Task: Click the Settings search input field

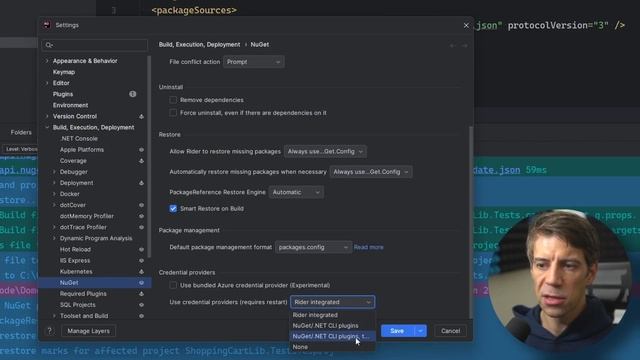Action: pyautogui.click(x=95, y=45)
